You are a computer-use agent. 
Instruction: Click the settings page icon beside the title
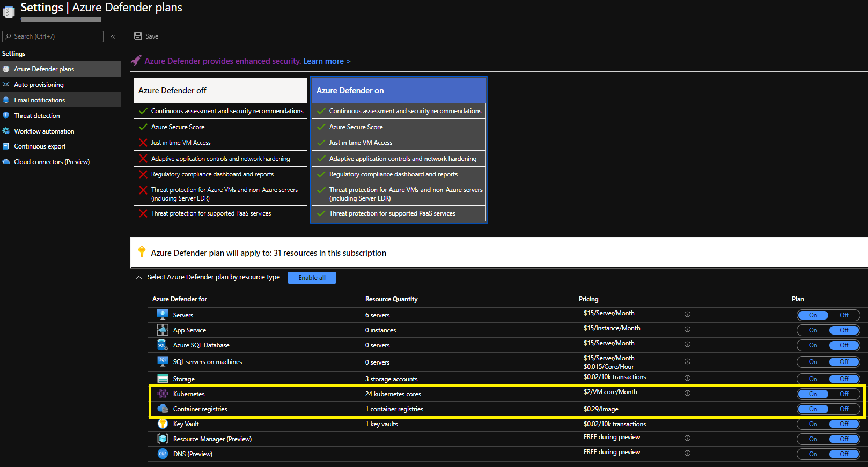[x=9, y=11]
